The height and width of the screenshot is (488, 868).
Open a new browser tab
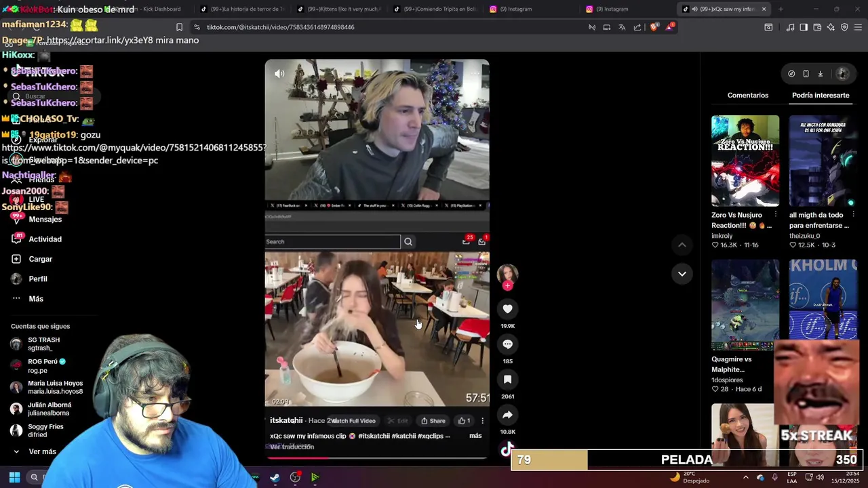(x=781, y=9)
